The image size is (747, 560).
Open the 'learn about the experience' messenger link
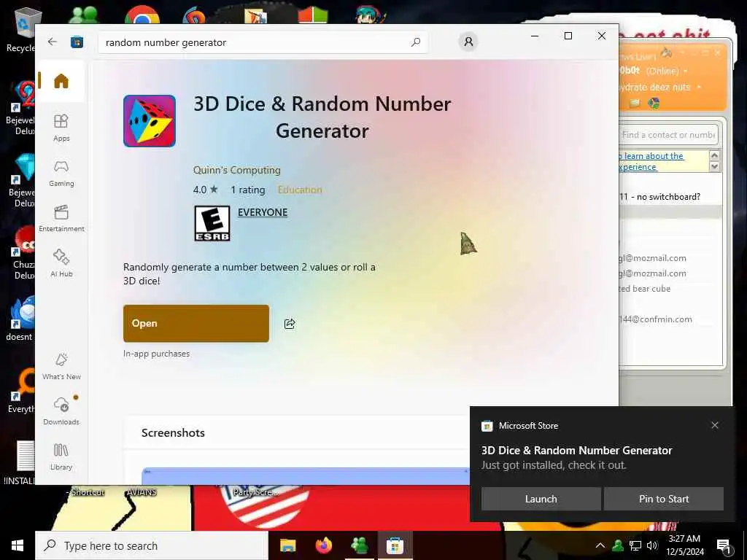pyautogui.click(x=651, y=161)
